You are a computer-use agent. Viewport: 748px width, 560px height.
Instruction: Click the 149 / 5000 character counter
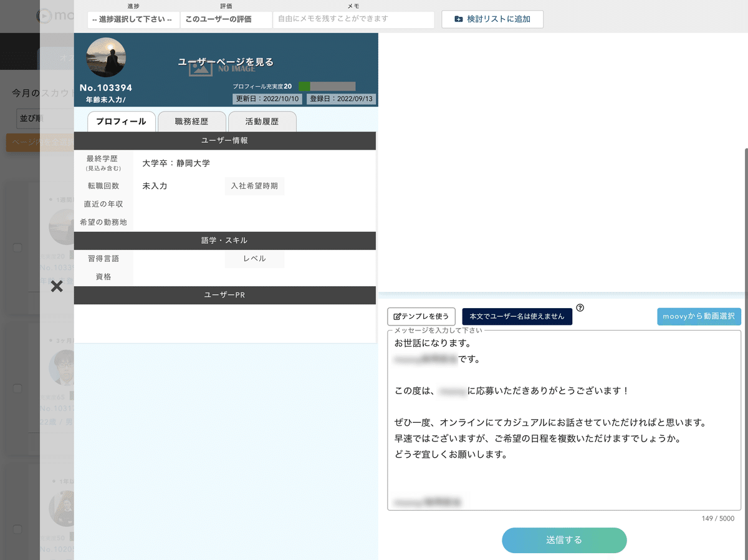[x=717, y=518]
